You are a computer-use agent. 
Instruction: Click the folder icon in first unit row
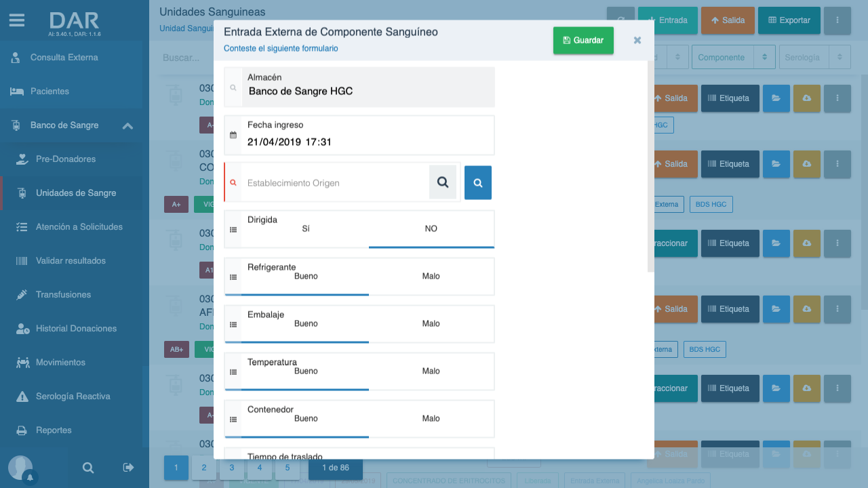776,98
